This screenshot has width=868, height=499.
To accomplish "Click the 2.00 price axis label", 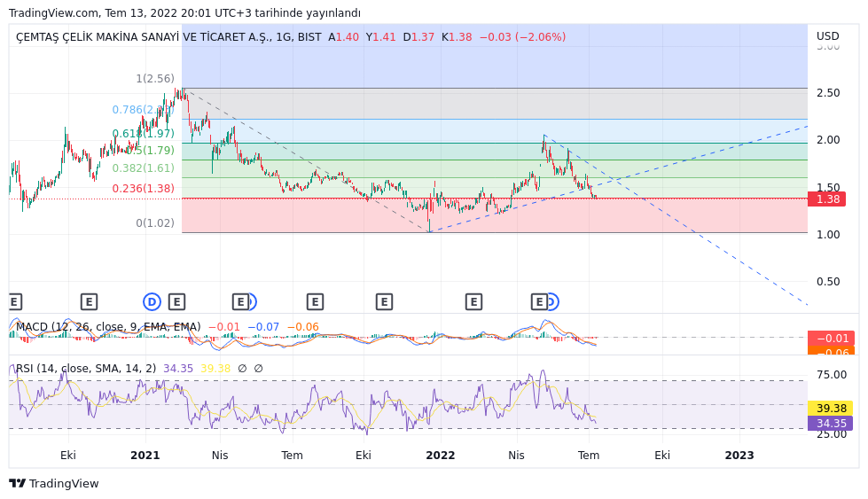I will [x=828, y=140].
